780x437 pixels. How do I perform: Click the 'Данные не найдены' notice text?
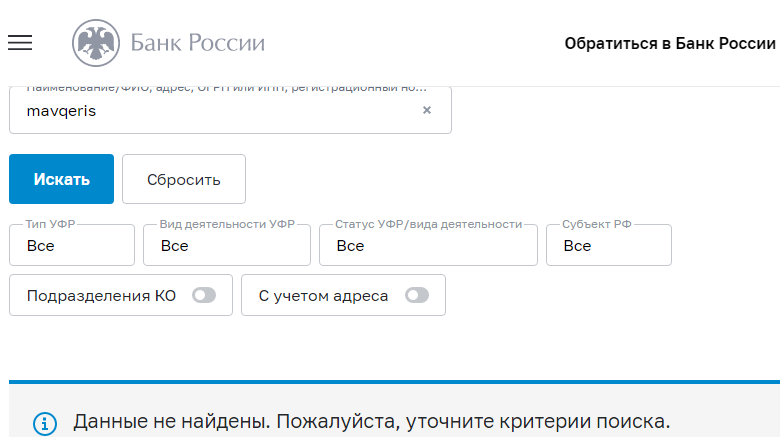point(371,422)
